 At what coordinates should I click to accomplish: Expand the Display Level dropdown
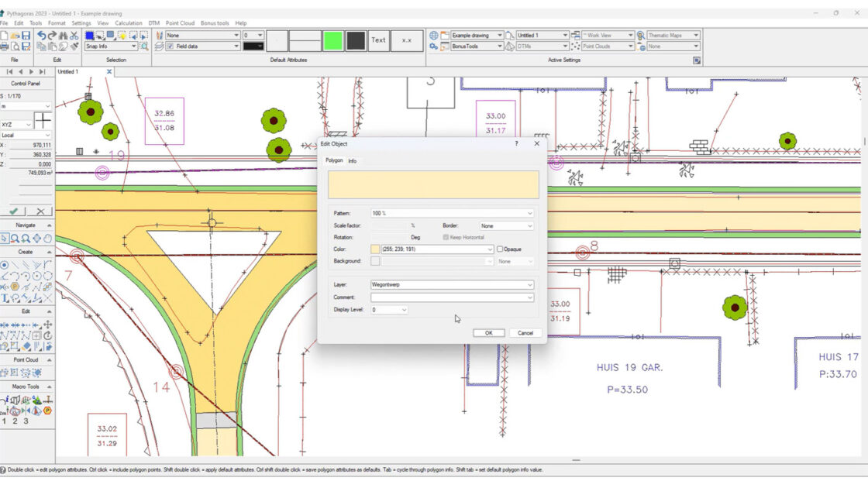tap(403, 310)
